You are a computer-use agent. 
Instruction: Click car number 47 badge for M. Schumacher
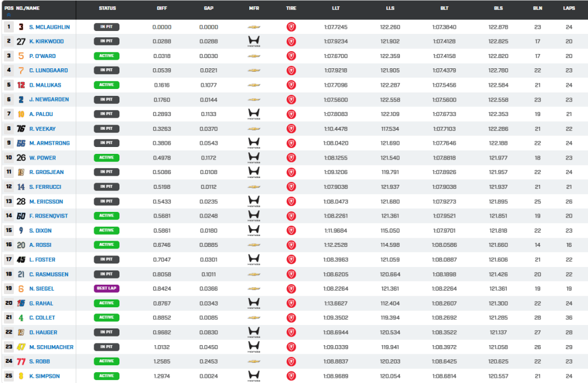pos(21,347)
